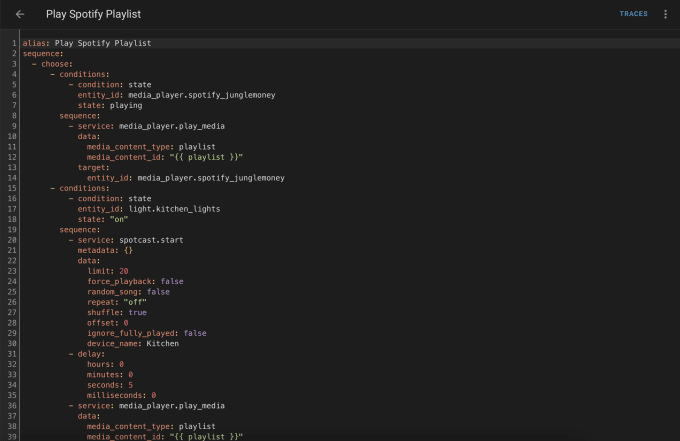This screenshot has width=680, height=441.
Task: Place cursor on 'alias: Play Spotify Playlist' line
Action: (87, 43)
